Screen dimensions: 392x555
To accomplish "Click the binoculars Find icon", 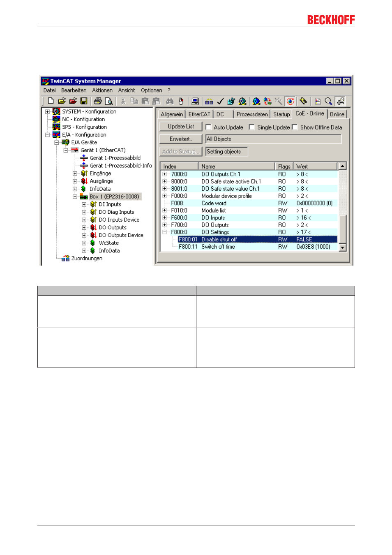I will [x=170, y=101].
